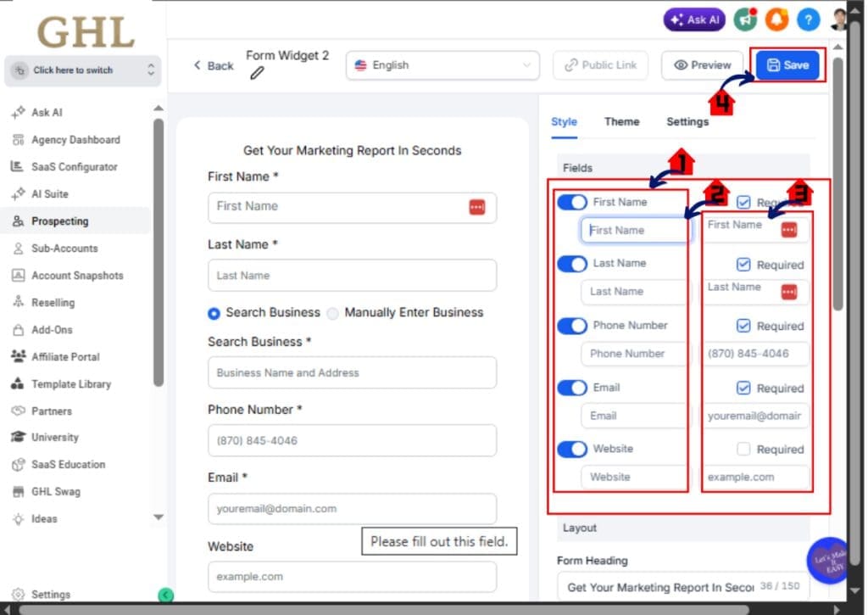Open Partners sidebar icon
This screenshot has height=615, width=868.
coord(19,411)
